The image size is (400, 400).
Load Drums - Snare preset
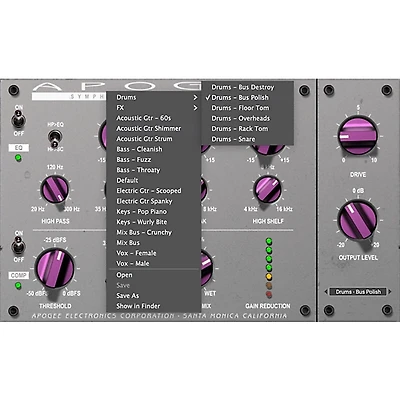(x=247, y=139)
